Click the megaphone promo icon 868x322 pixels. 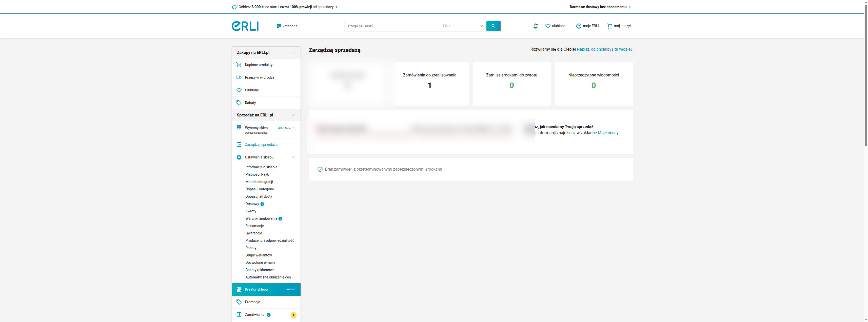tap(234, 7)
